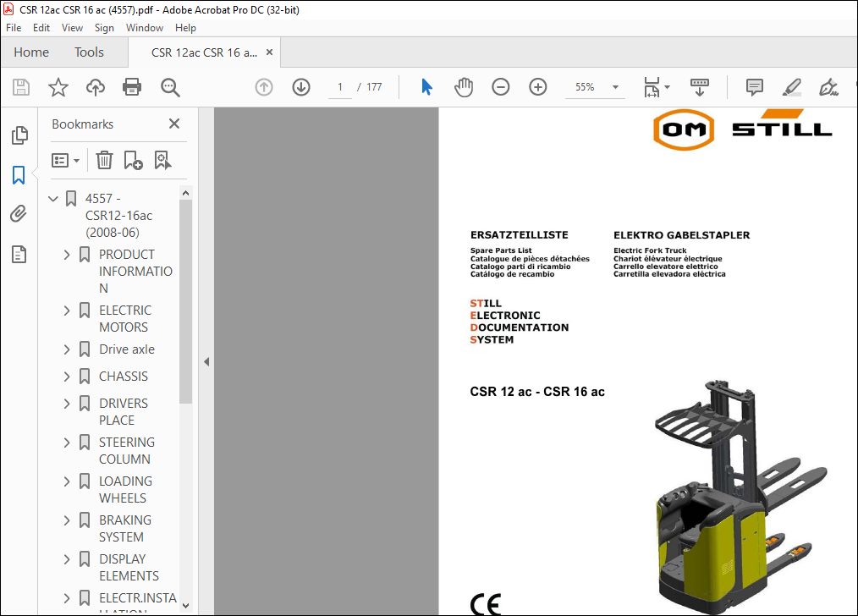Expand the ELECTR.INSTALLATION bookmark
This screenshot has height=616, width=858.
[x=67, y=598]
